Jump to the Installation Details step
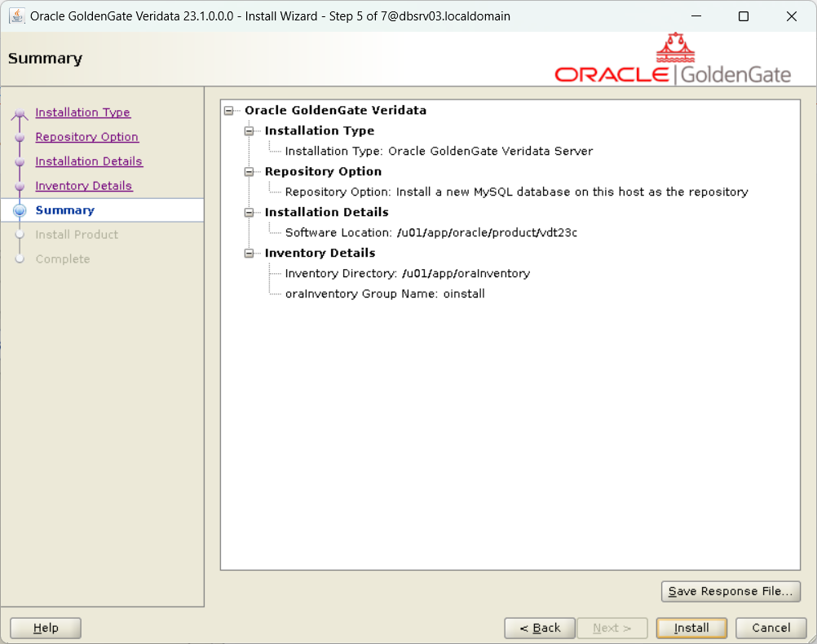Viewport: 817px width, 644px height. click(x=89, y=161)
